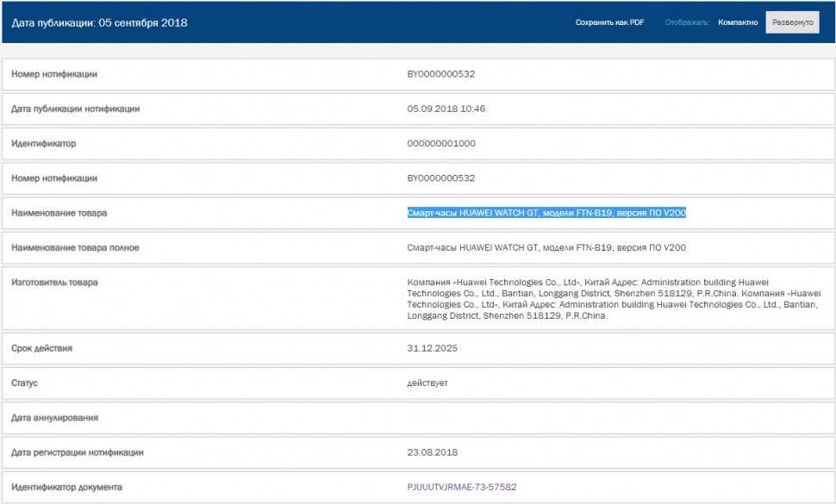Click the Наименование товара полное value text
Image resolution: width=836 pixels, height=504 pixels.
click(546, 248)
